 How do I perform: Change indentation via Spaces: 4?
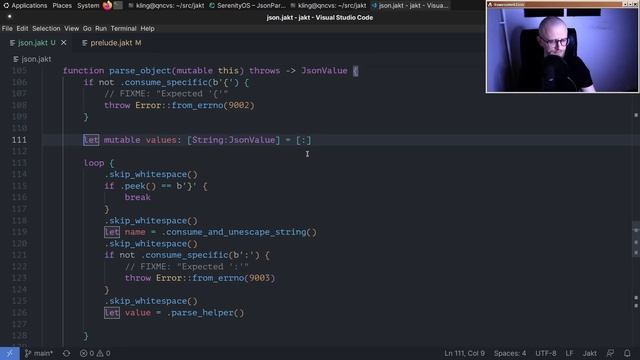[510, 353]
